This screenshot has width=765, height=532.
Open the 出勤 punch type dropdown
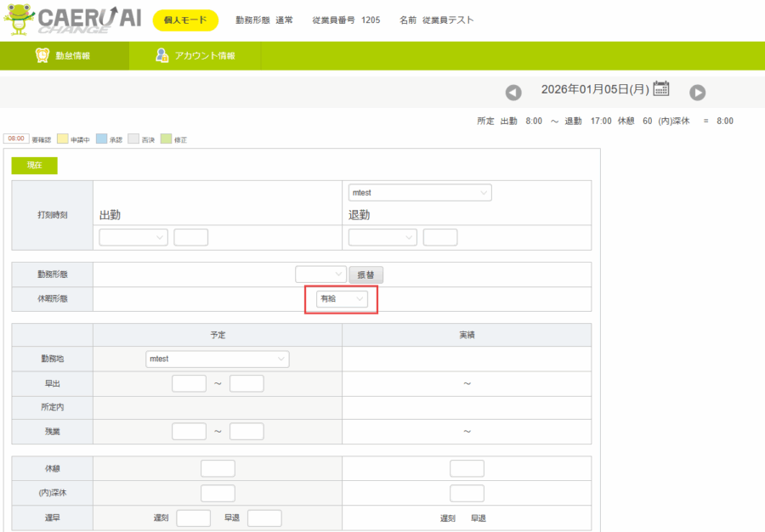(x=133, y=237)
